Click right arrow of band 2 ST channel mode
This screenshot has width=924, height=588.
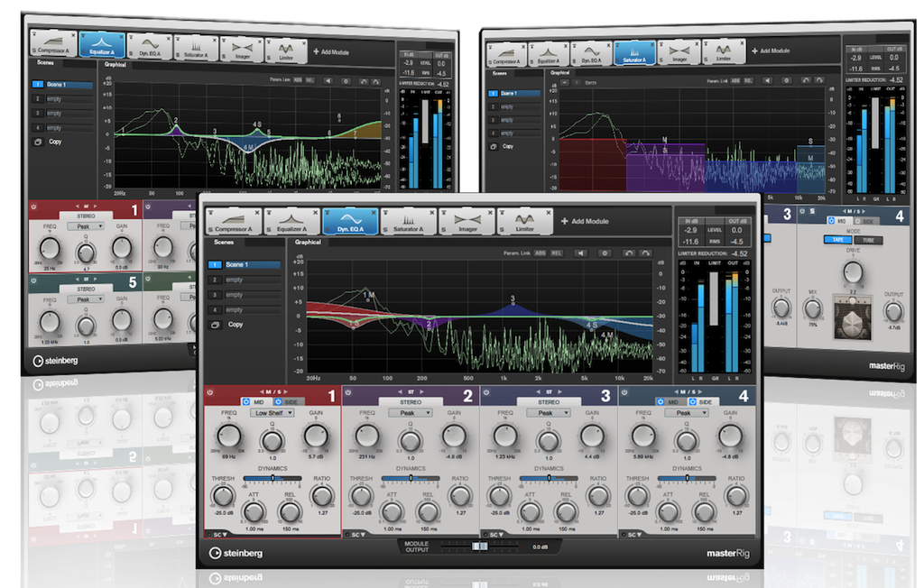coord(422,391)
